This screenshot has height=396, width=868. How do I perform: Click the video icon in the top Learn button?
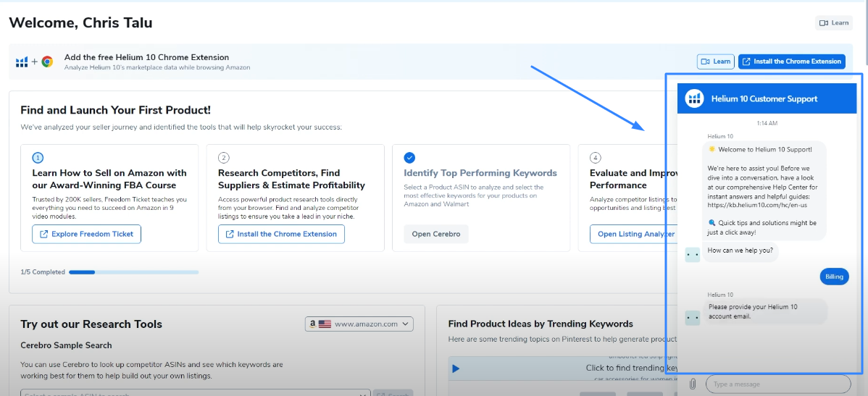(x=824, y=22)
